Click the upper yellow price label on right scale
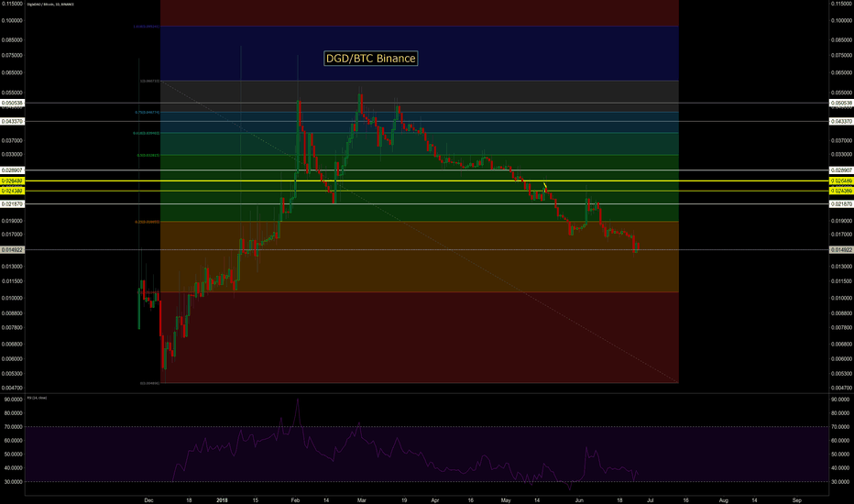This screenshot has width=854, height=504. click(x=841, y=181)
